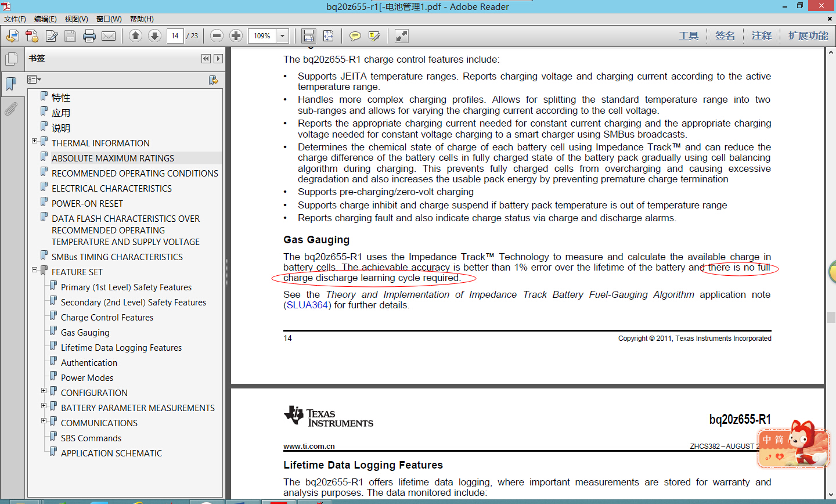Image resolution: width=836 pixels, height=504 pixels.
Task: Click the document vertical scrollbar thumb
Action: click(x=831, y=318)
